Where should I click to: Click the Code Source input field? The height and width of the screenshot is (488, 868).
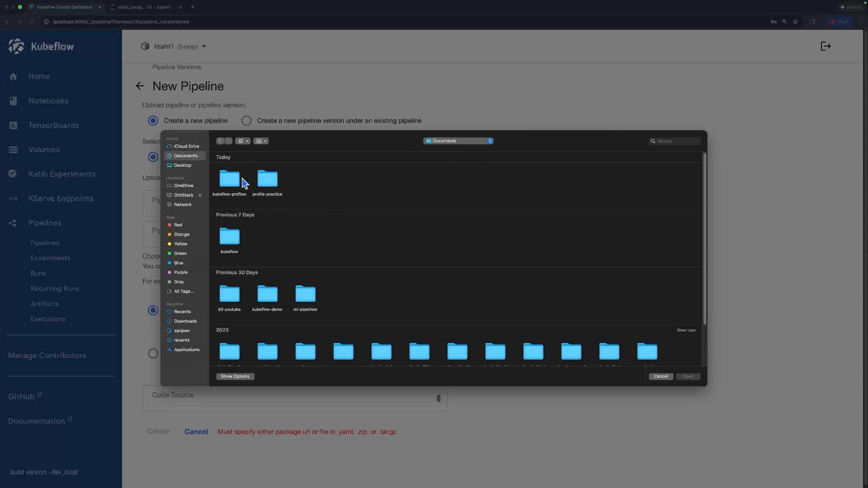click(x=295, y=398)
